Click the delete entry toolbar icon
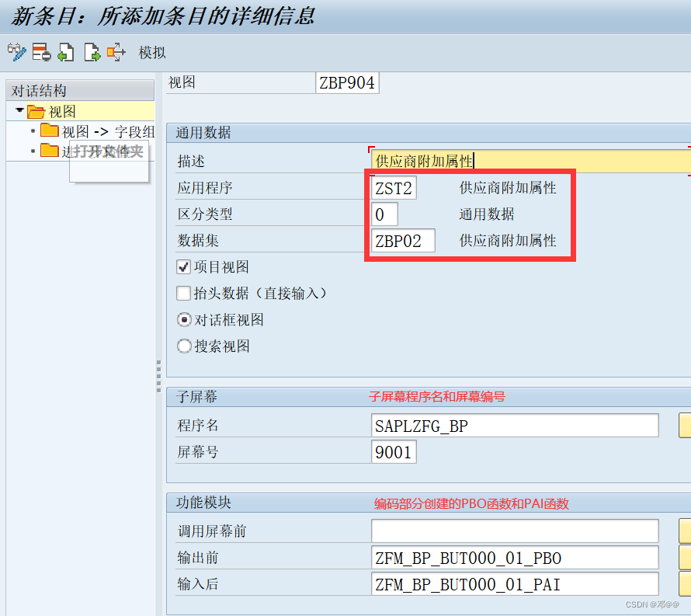This screenshot has width=691, height=616. click(x=41, y=52)
